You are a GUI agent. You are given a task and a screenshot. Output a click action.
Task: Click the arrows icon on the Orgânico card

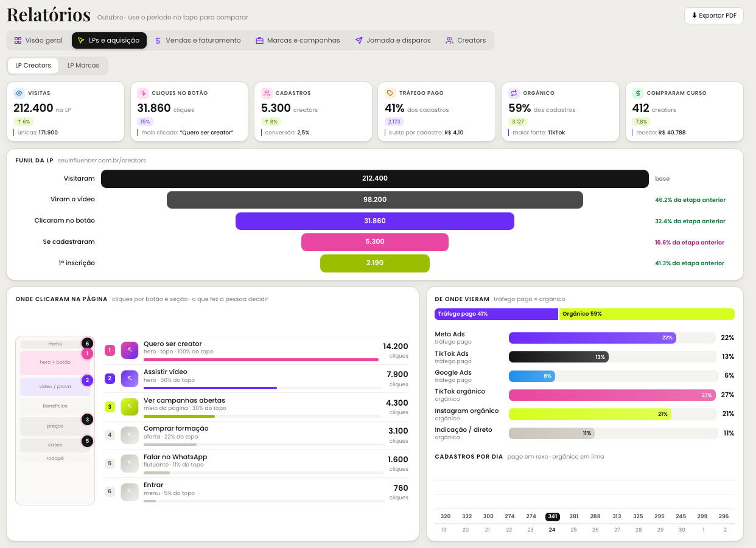point(514,93)
